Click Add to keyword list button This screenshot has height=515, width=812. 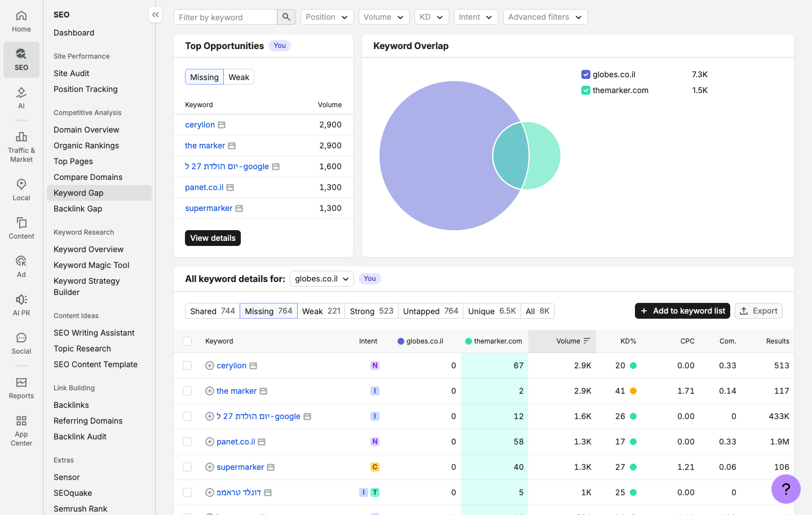pos(682,311)
